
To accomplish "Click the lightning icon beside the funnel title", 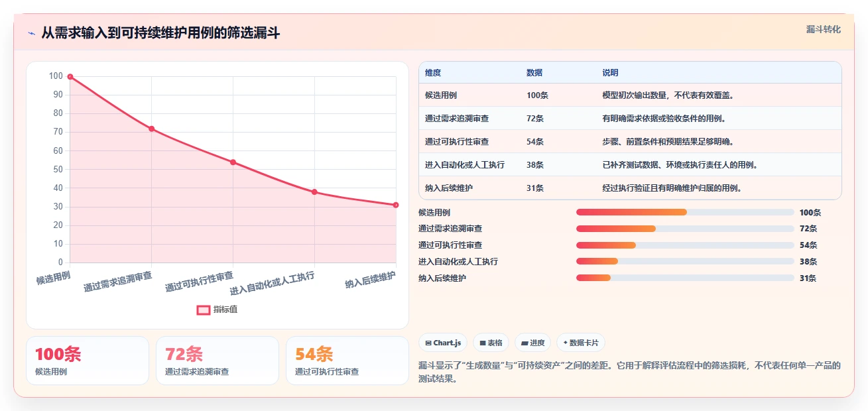I will pyautogui.click(x=32, y=32).
